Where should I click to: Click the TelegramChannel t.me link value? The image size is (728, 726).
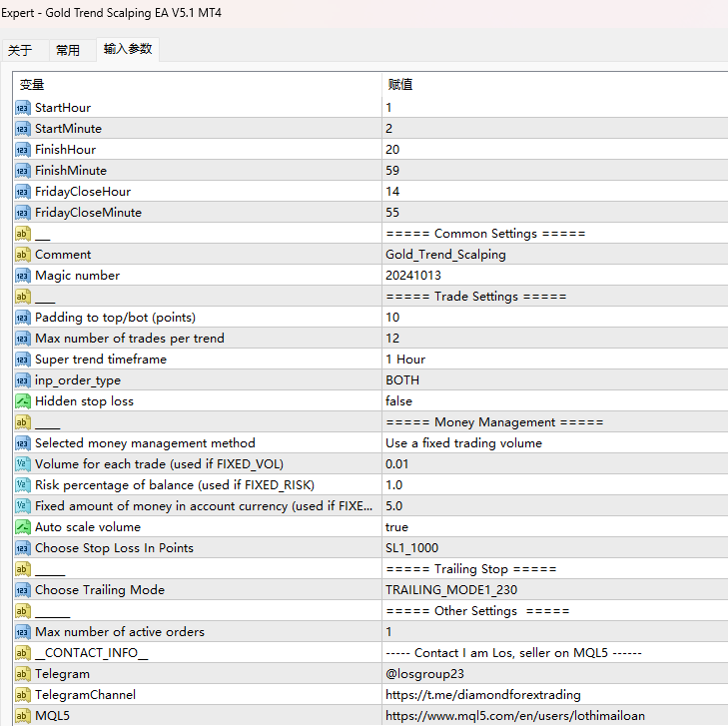(x=483, y=694)
